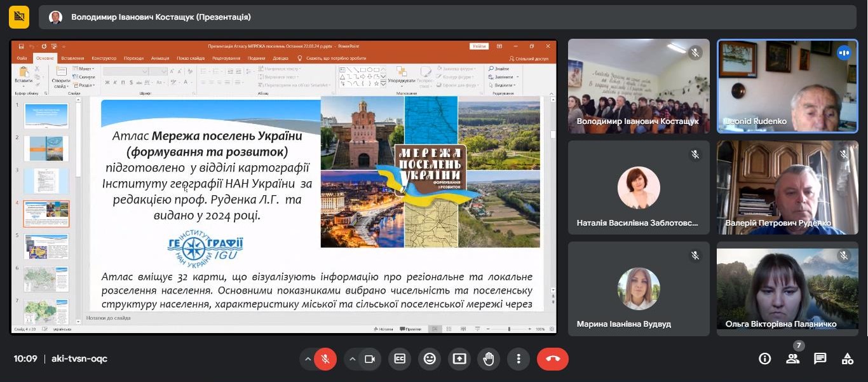
Task: Unmute the microphone
Action: click(x=325, y=359)
